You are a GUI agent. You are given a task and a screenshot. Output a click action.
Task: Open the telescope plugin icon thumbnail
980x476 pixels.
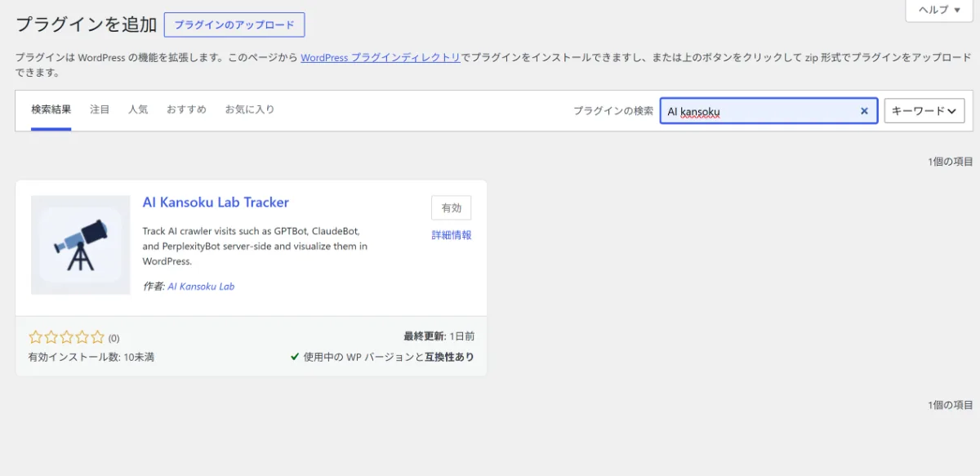tap(81, 245)
